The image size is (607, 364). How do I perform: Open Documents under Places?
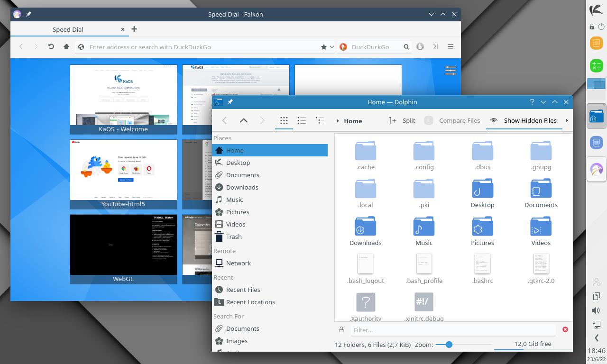(270, 175)
